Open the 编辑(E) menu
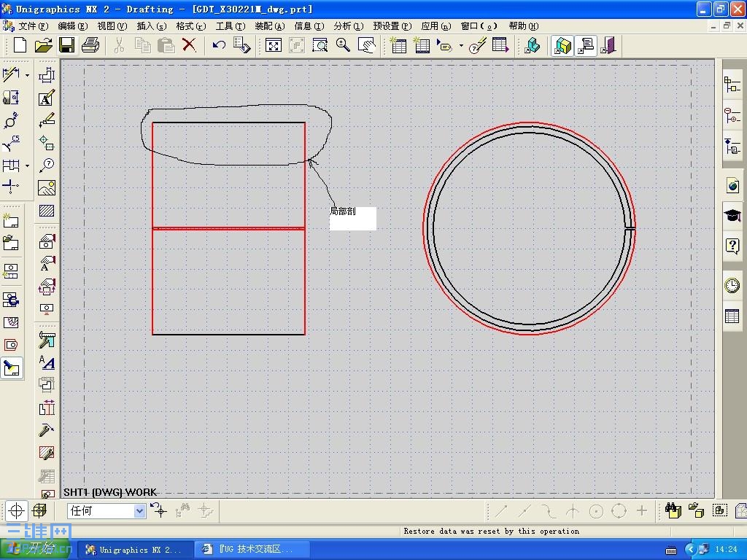This screenshot has width=747, height=560. coord(72,26)
